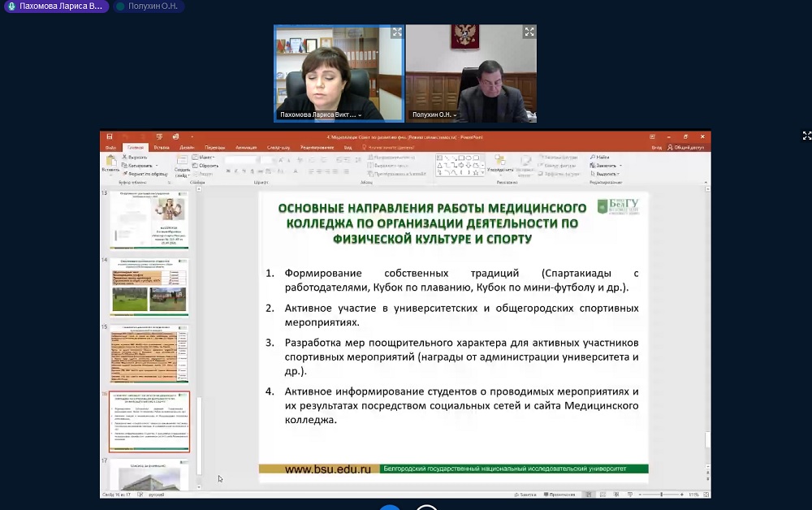Click the fullscreen icon at right edge

click(x=806, y=136)
